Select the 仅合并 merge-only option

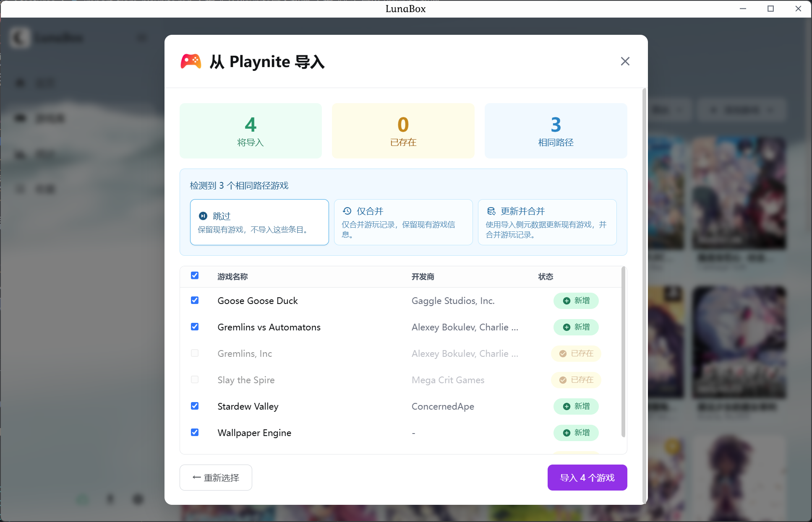click(x=403, y=222)
